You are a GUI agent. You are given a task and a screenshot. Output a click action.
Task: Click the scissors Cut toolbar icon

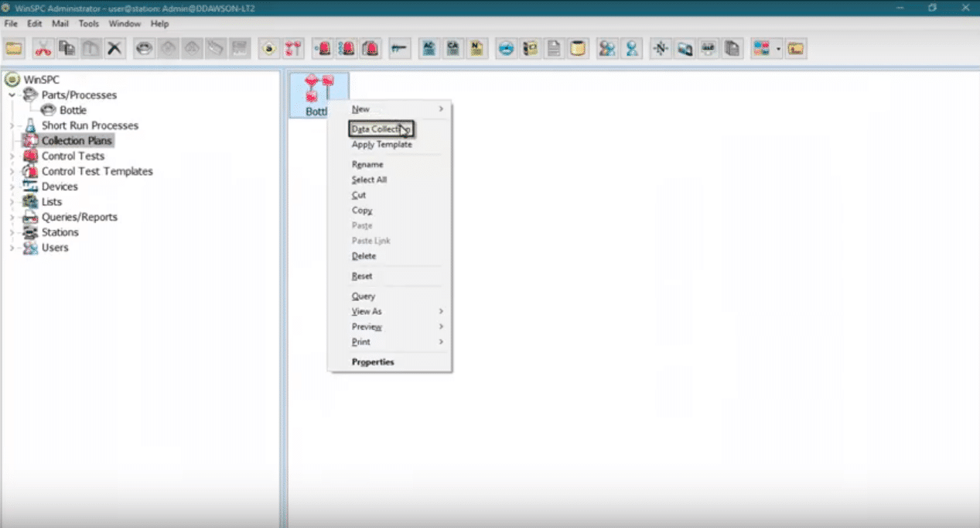[43, 49]
